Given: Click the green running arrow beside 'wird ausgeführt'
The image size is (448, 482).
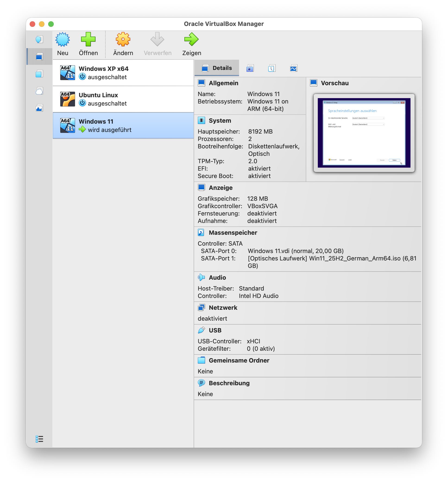Looking at the screenshot, I should pyautogui.click(x=82, y=129).
